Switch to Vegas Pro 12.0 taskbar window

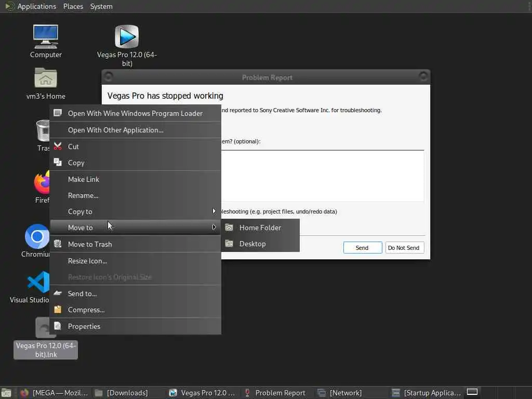tap(202, 393)
